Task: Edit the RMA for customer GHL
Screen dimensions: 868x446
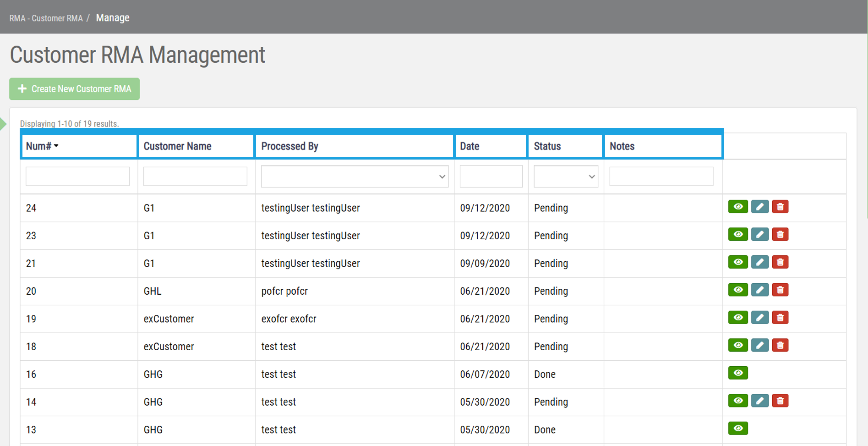Action: point(759,290)
